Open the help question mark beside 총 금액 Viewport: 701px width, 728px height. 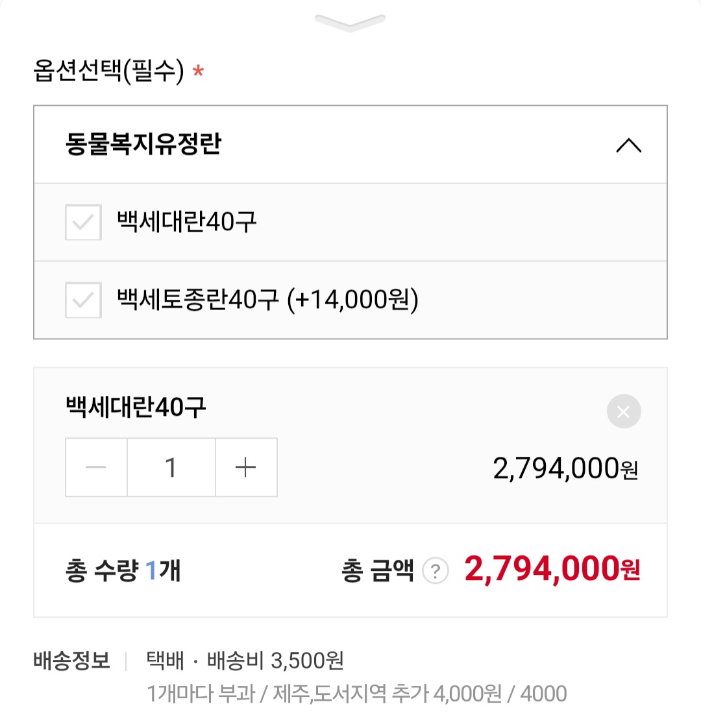tap(436, 571)
